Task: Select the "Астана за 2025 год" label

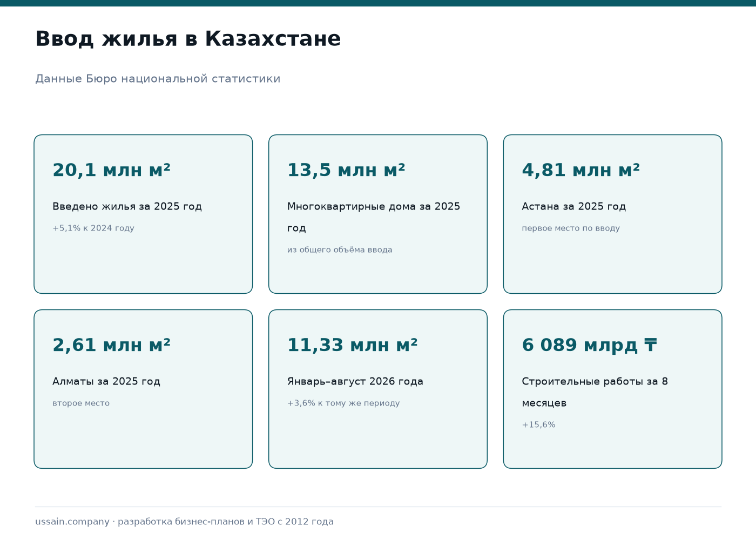Action: point(574,206)
